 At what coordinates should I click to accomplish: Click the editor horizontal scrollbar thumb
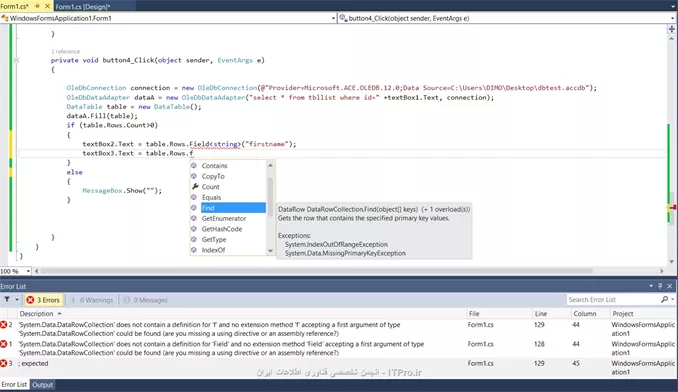[x=317, y=271]
